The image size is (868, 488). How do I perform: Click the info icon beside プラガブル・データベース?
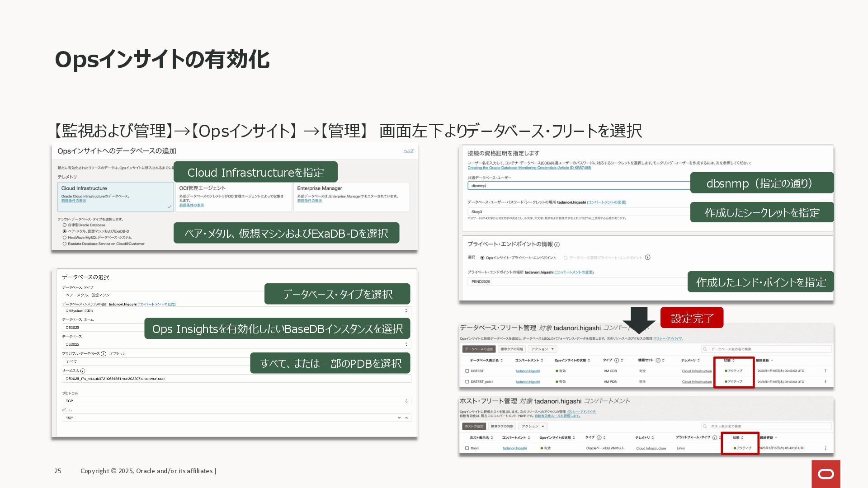pos(104,354)
